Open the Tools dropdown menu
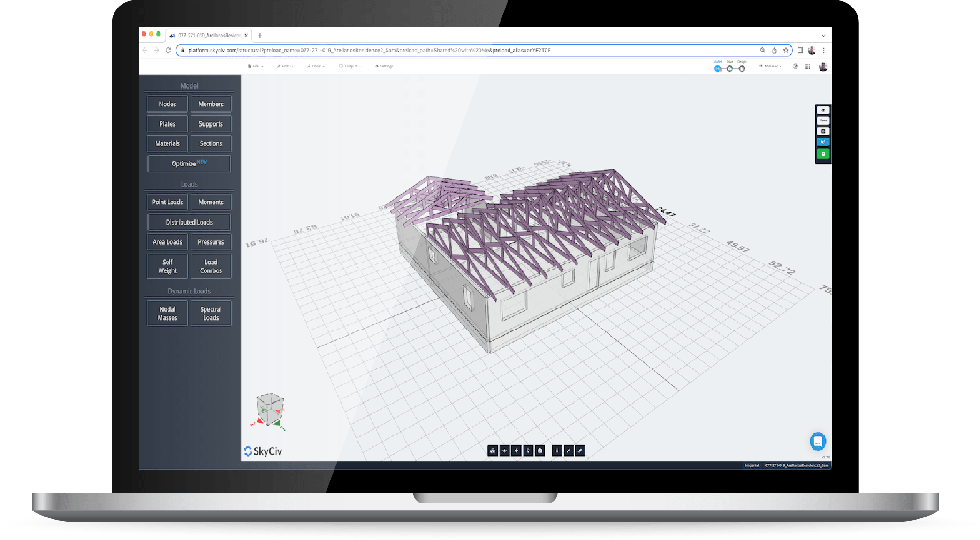The height and width of the screenshot is (540, 980). pos(315,66)
